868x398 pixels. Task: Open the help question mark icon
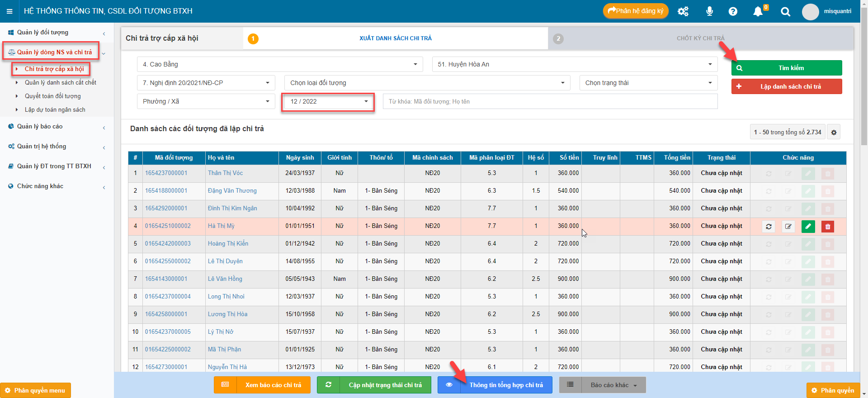(x=733, y=11)
